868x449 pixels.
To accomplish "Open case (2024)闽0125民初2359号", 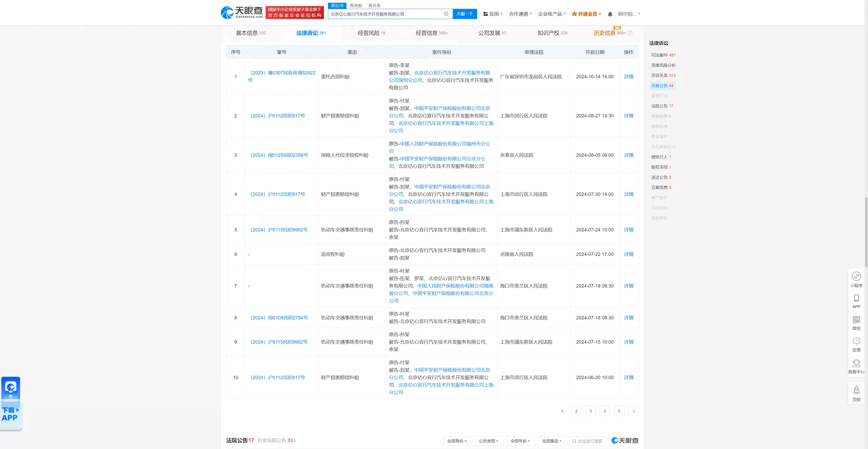I will [279, 155].
